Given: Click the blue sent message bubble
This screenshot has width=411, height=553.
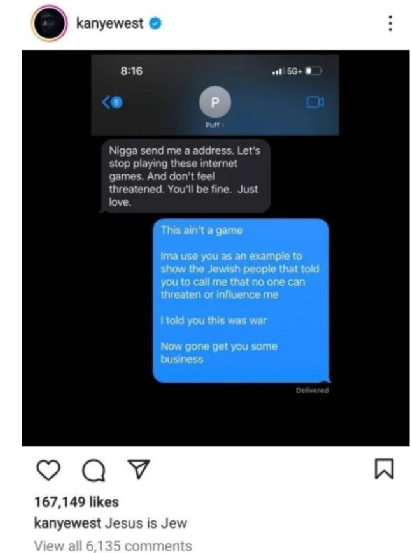Looking at the screenshot, I should pos(241,300).
